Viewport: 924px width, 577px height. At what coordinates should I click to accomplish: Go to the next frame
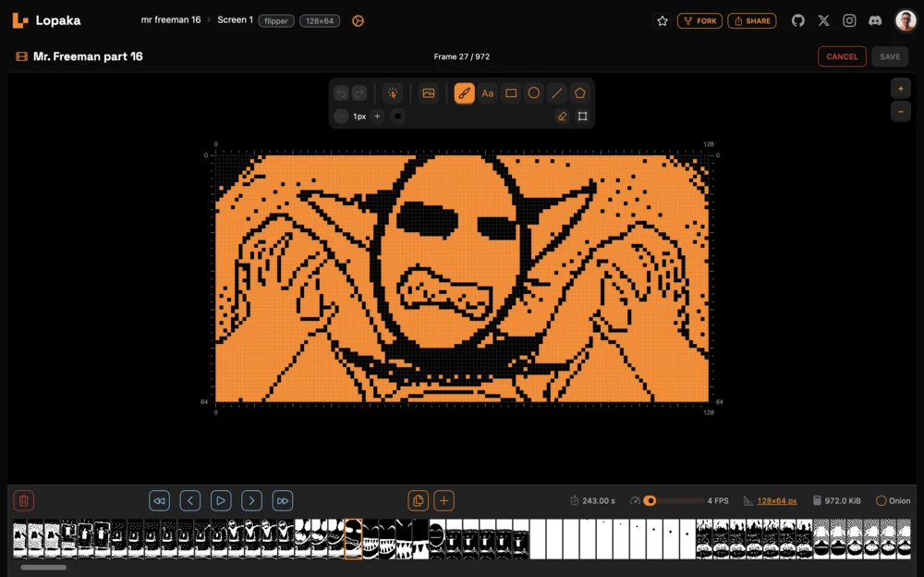pyautogui.click(x=251, y=501)
